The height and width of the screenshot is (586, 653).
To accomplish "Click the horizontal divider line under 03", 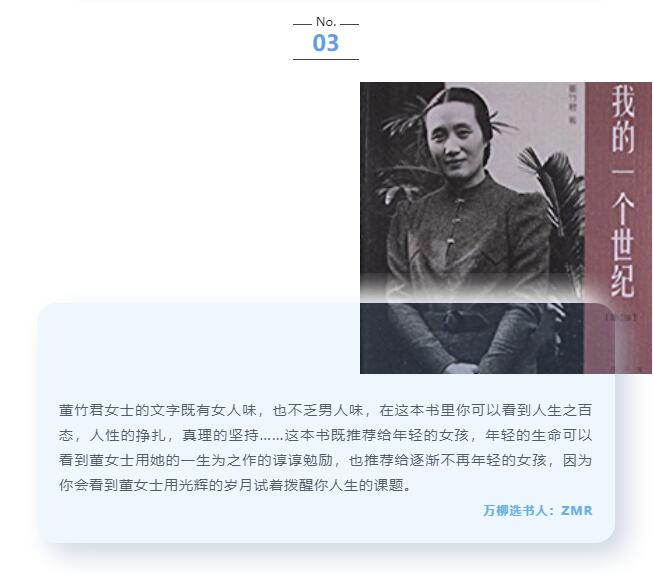I will (326, 59).
